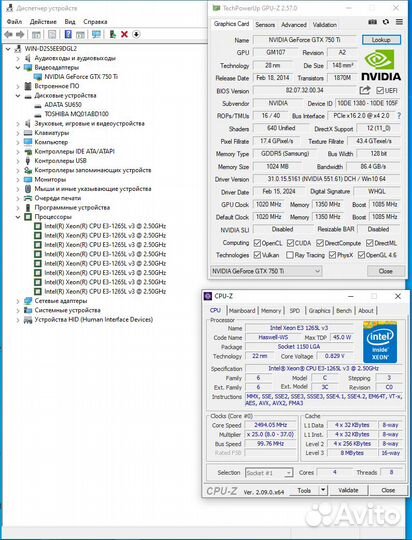Click the GPU-Z refresh icon
412x540 pixels.
386,22
